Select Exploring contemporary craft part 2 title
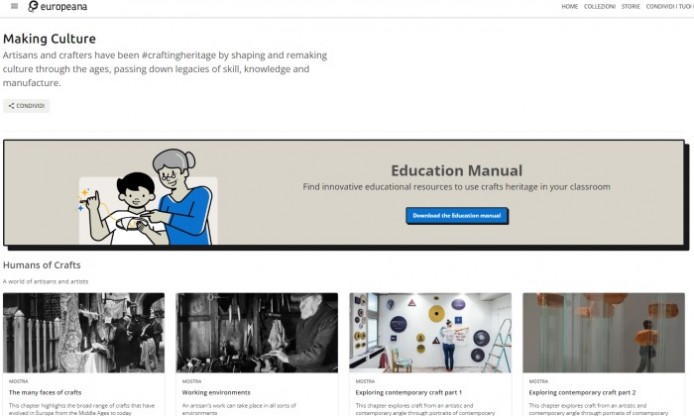Image resolution: width=694 pixels, height=416 pixels. coord(582,392)
